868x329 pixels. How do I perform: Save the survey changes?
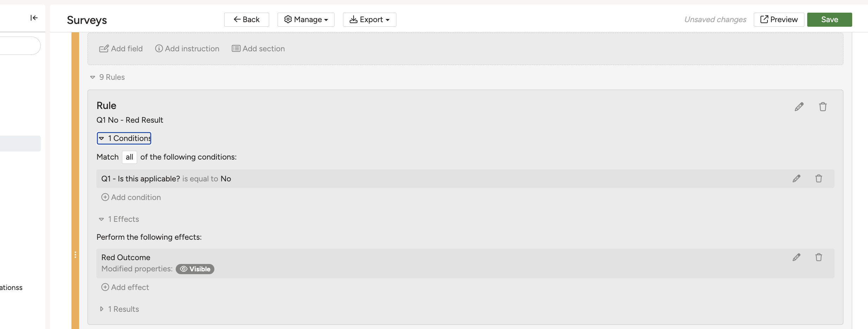[x=829, y=20]
